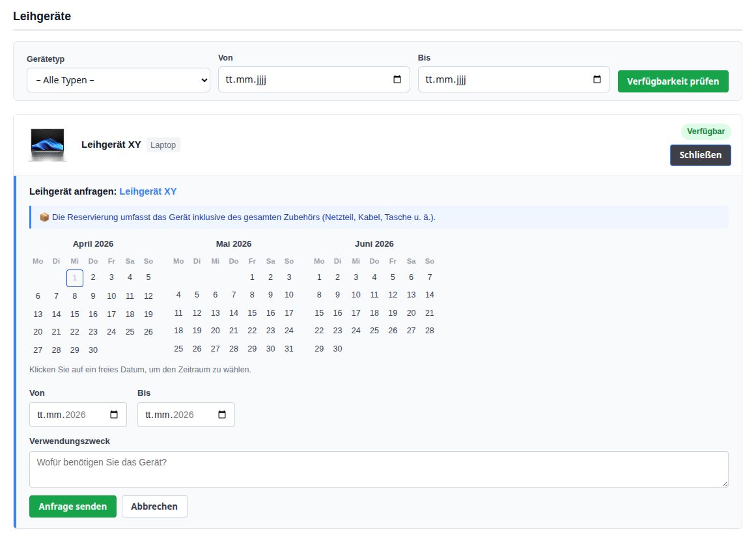Viewport: 756px width, 539px height.
Task: Click calendar icon in reservation Bis field
Action: 222,415
